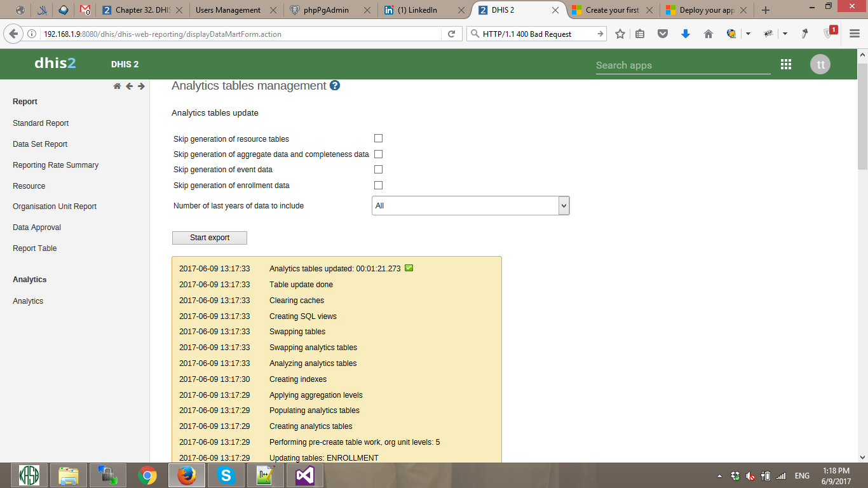Open the Standard Report link
The width and height of the screenshot is (868, 488).
tap(41, 123)
